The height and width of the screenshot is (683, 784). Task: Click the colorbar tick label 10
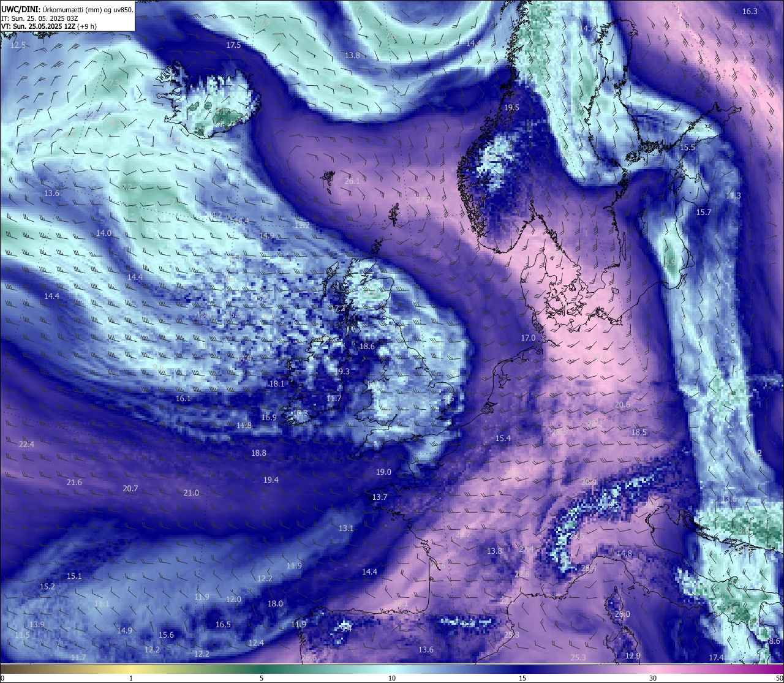point(392,678)
